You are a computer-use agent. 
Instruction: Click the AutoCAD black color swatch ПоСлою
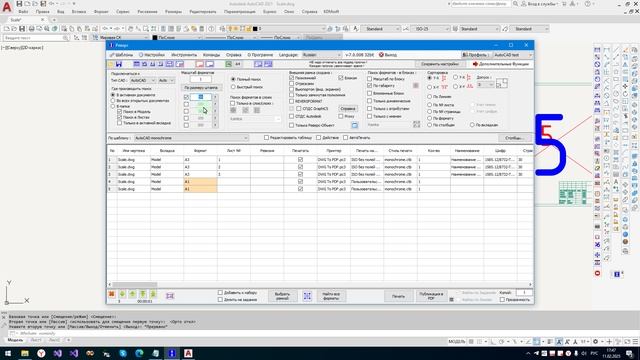pyautogui.click(x=156, y=38)
